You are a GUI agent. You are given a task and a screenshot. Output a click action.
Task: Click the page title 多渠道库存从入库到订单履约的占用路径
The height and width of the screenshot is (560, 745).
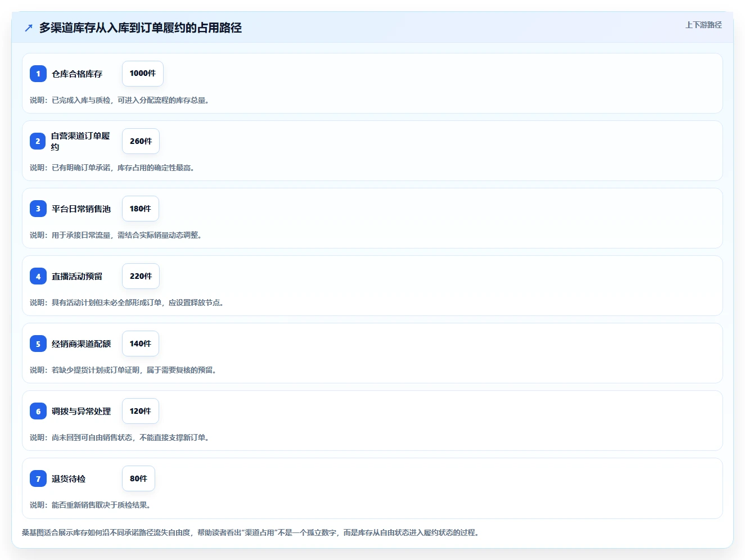click(x=141, y=28)
